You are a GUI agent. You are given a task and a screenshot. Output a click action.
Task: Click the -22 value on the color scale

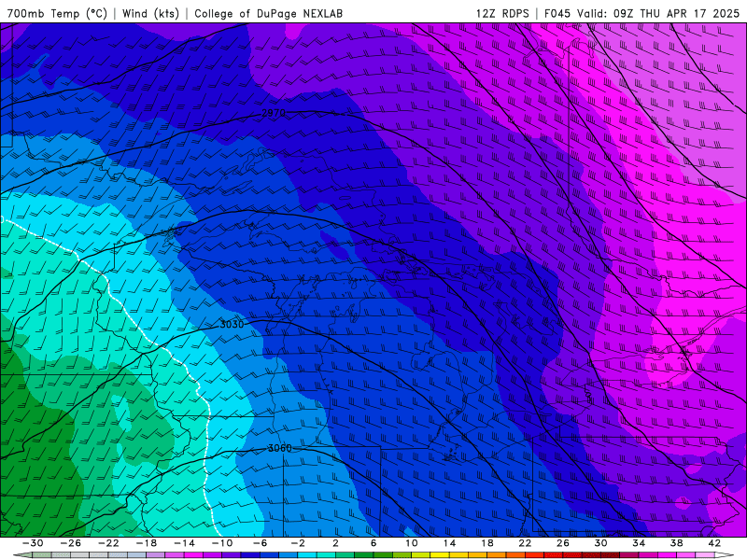[108, 543]
